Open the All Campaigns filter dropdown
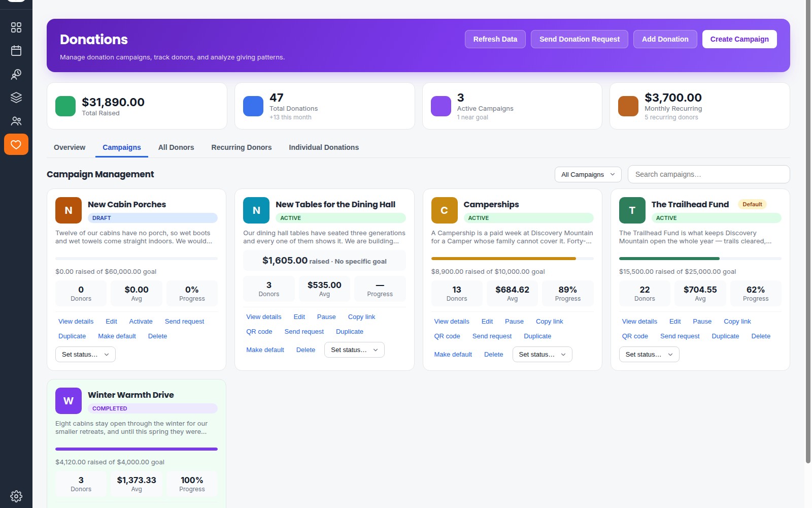Viewport: 812px width, 508px height. [x=588, y=174]
